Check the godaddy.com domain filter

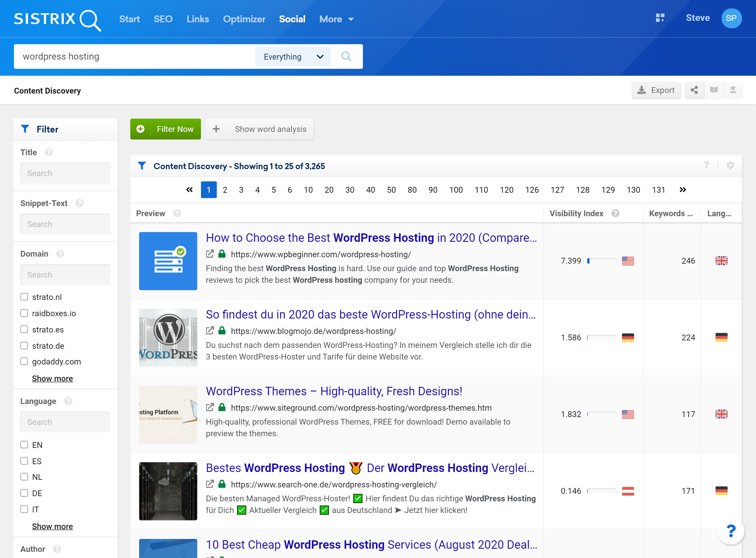click(x=24, y=362)
